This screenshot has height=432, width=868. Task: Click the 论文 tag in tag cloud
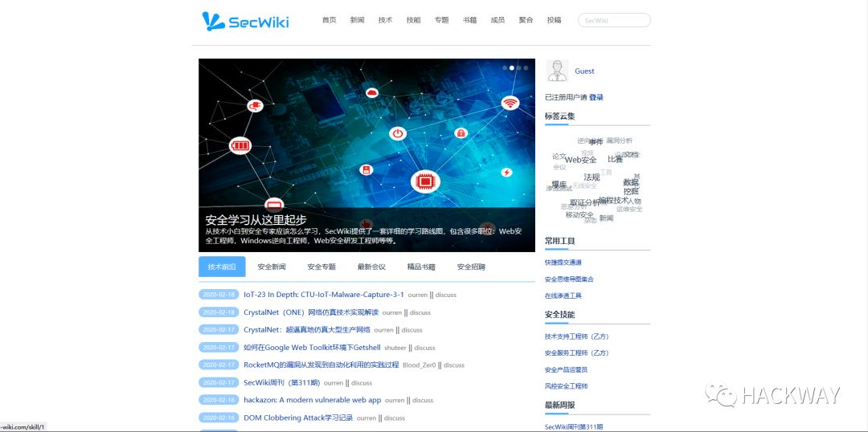click(x=559, y=157)
